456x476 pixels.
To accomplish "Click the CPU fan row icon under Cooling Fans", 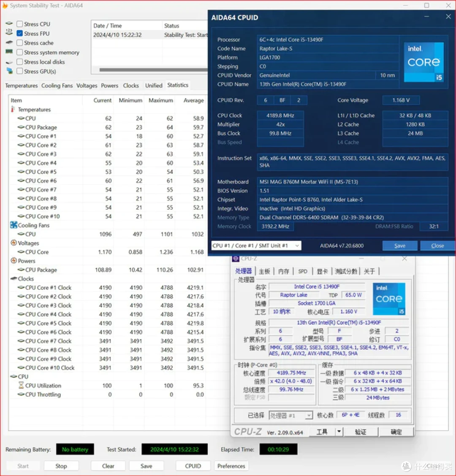I will (x=21, y=234).
